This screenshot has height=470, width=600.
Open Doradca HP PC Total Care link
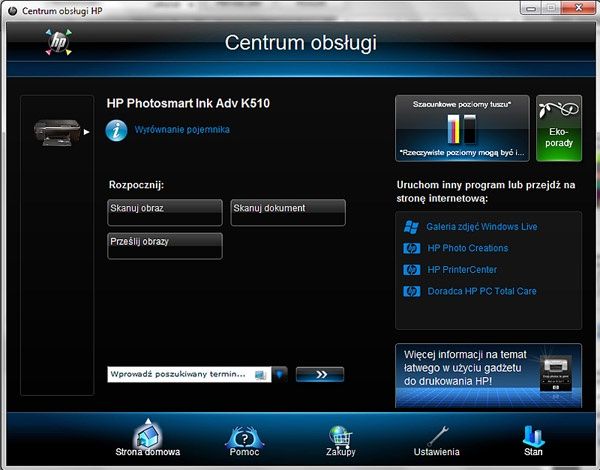pyautogui.click(x=482, y=291)
